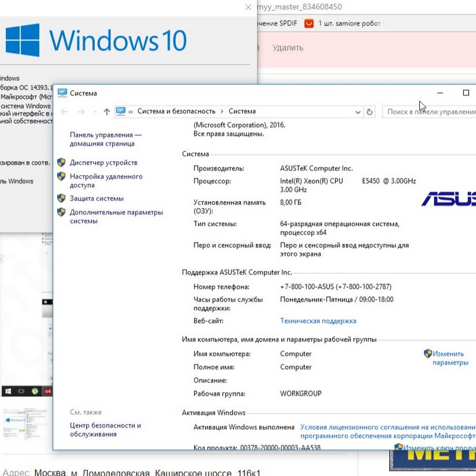Click task view icon in background thumbnail taskbar
This screenshot has width=476, height=476.
pyautogui.click(x=21, y=391)
